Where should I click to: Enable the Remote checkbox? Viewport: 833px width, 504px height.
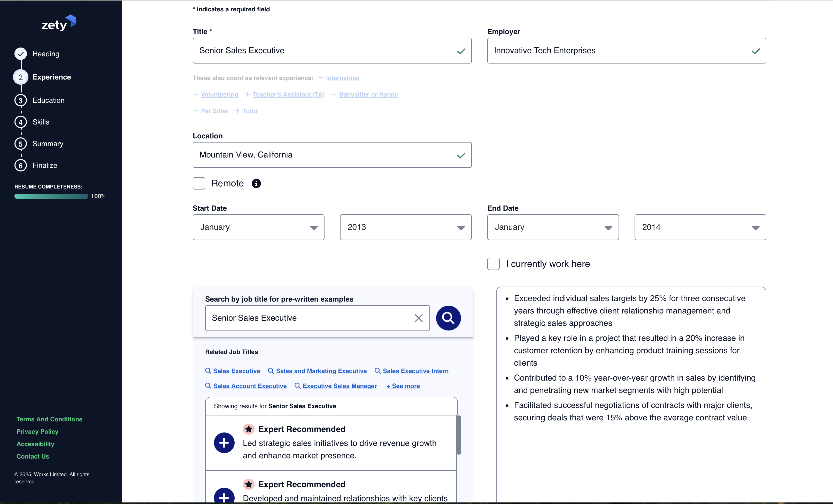click(199, 183)
